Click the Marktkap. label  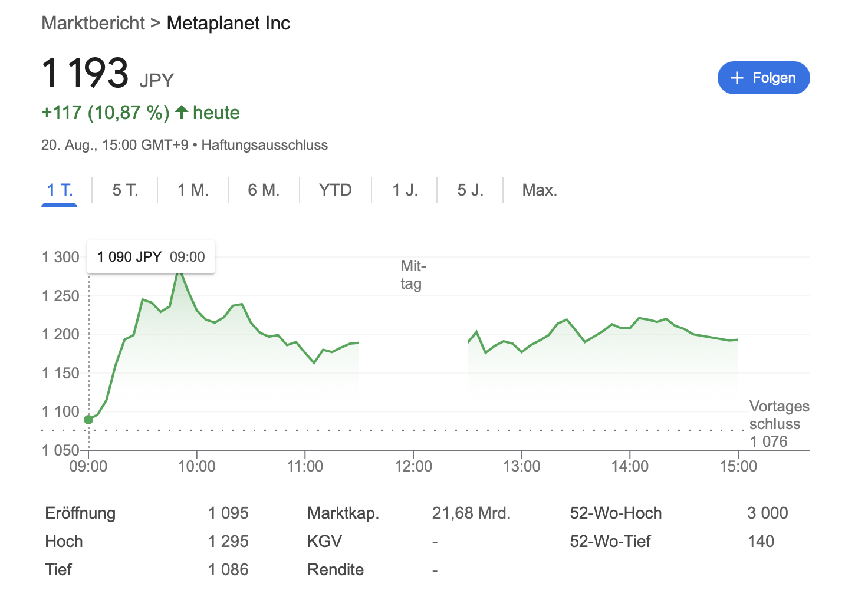point(343,513)
